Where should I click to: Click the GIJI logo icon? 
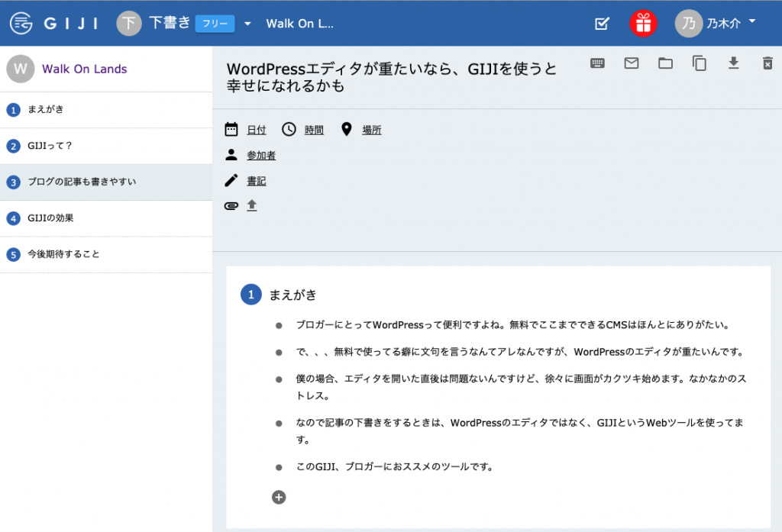pos(21,23)
